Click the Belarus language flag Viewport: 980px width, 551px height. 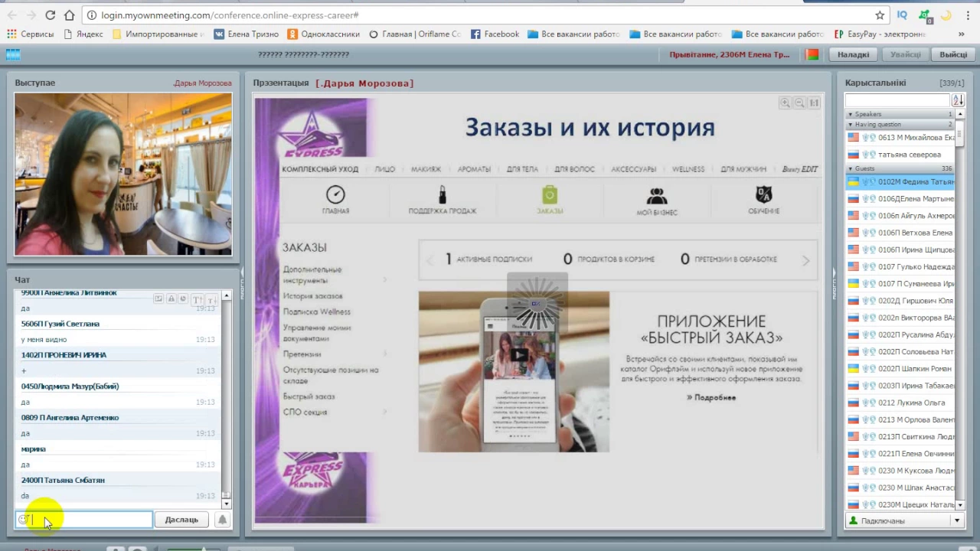click(x=812, y=54)
